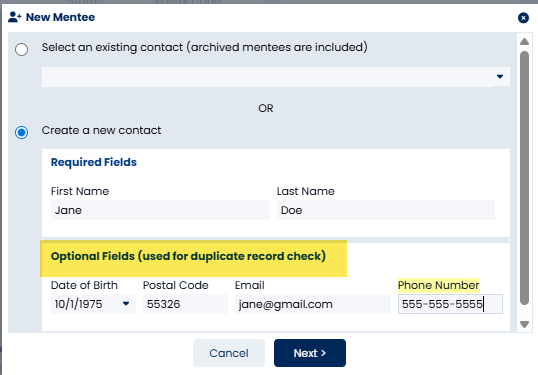The width and height of the screenshot is (538, 375).
Task: Open the Date of Birth picker arrow
Action: pos(126,304)
